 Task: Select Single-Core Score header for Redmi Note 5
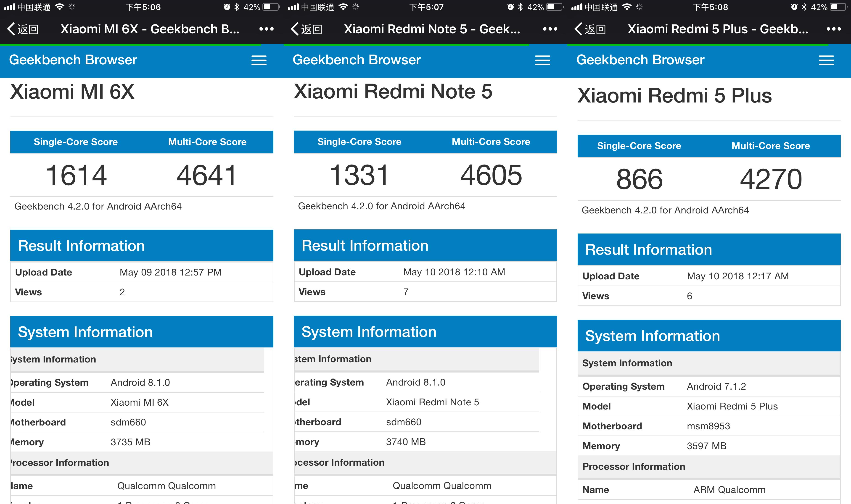coord(359,142)
